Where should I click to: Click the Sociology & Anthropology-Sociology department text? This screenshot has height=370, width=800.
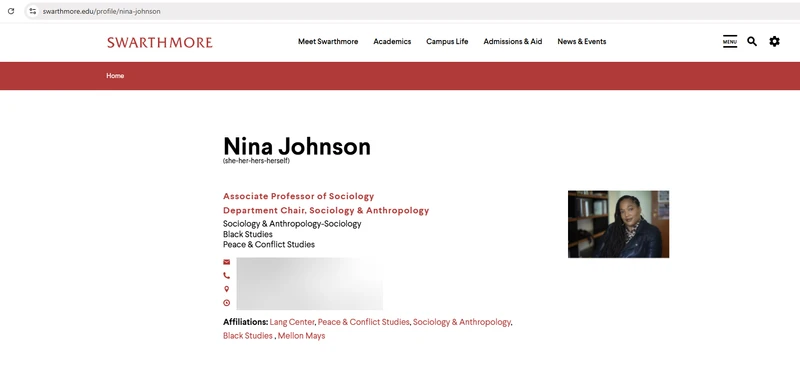click(292, 224)
